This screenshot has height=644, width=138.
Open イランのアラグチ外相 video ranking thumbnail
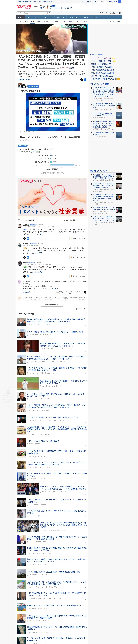click(x=119, y=210)
